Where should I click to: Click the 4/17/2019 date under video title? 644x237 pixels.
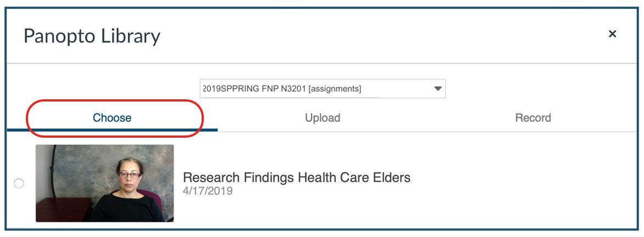(208, 191)
